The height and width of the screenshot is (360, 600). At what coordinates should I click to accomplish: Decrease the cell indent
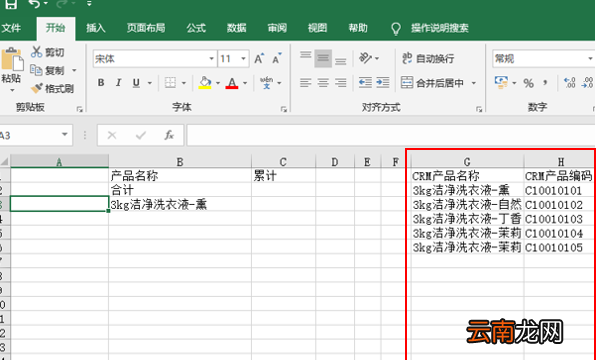(x=365, y=83)
